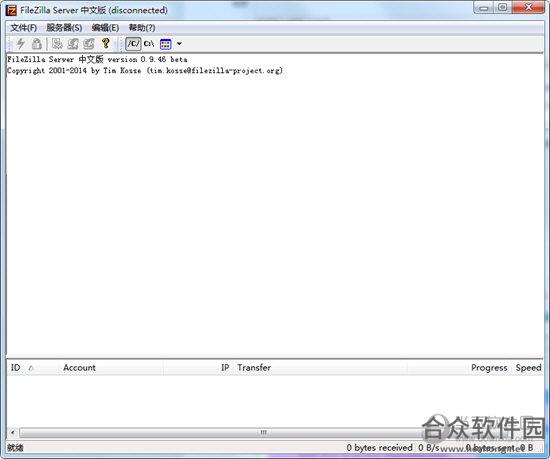This screenshot has height=459, width=550.
Task: Click the user list sorting icon
Action: click(166, 44)
